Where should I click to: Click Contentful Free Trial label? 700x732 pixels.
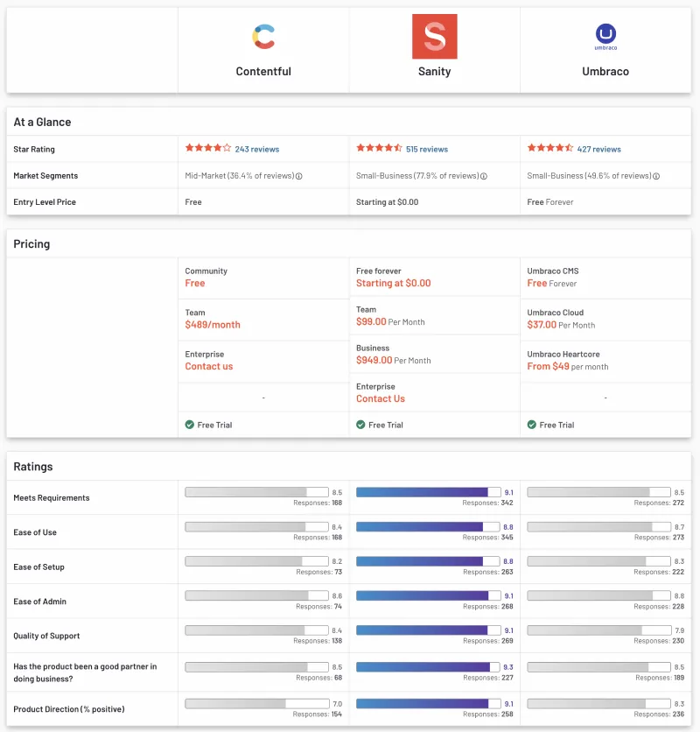214,426
